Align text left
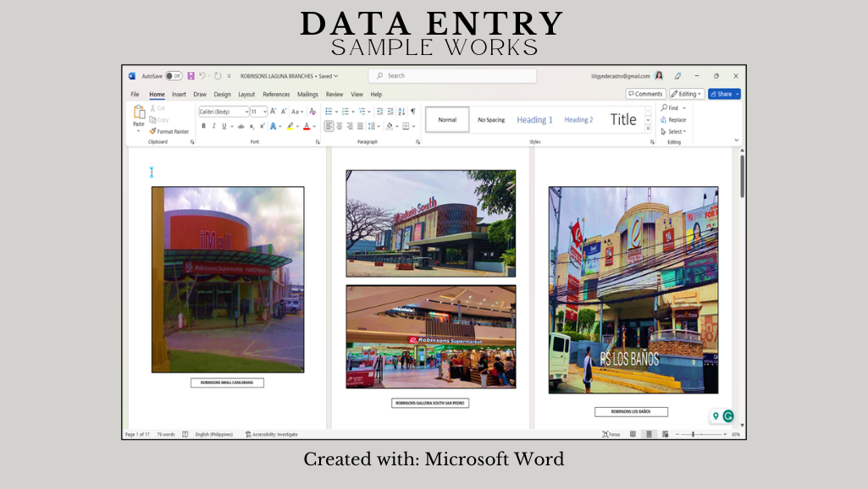Image resolution: width=868 pixels, height=489 pixels. [329, 127]
